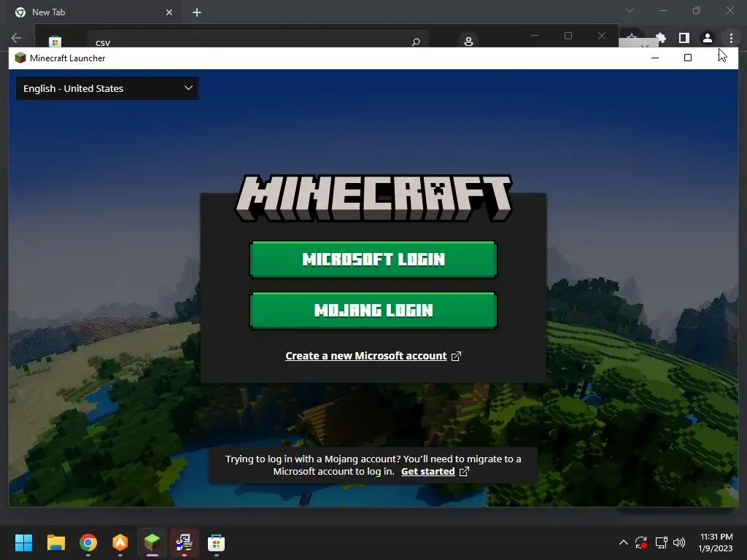
Task: Go back using Chrome back arrow
Action: pyautogui.click(x=16, y=38)
